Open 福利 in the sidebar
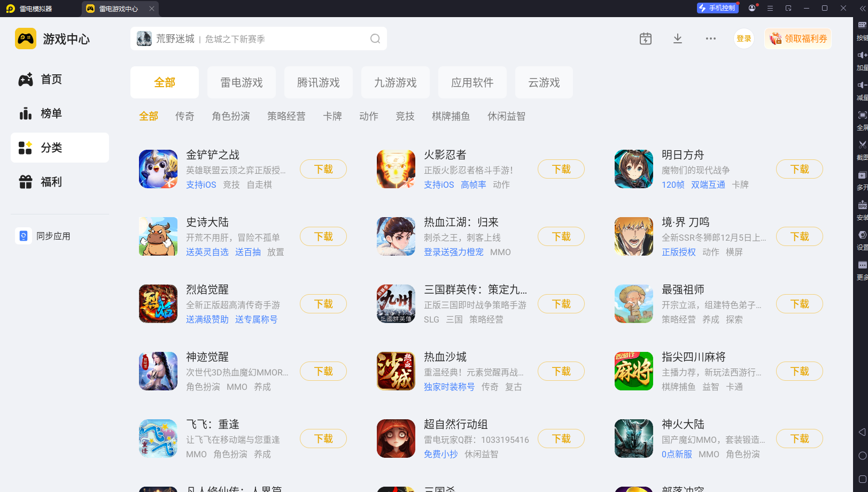 (x=60, y=182)
